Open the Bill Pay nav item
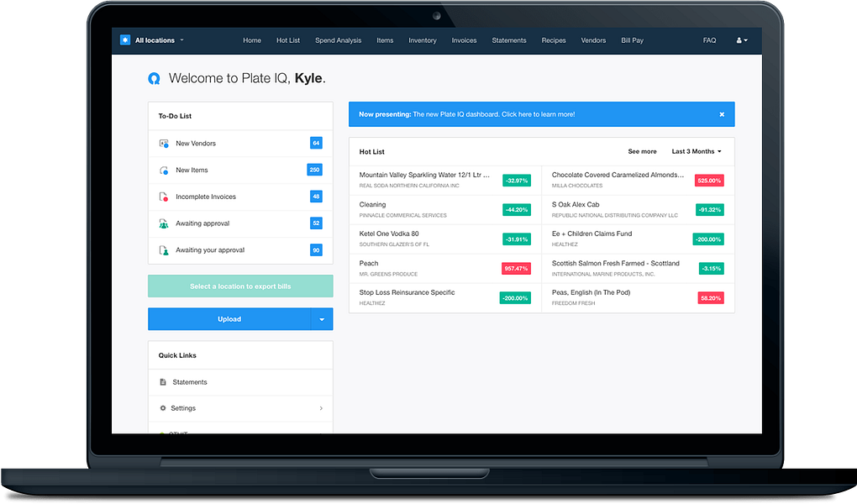The height and width of the screenshot is (504, 857). click(633, 40)
